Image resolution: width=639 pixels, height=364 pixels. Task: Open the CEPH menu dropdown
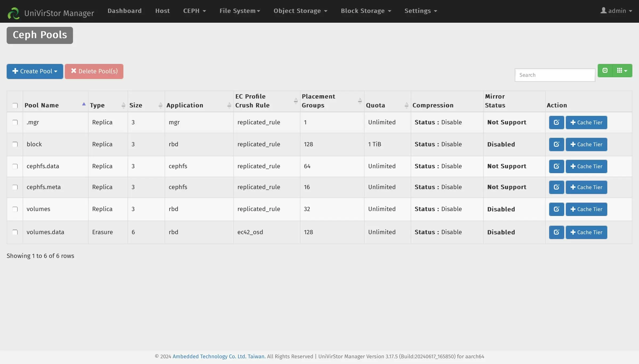pos(194,11)
